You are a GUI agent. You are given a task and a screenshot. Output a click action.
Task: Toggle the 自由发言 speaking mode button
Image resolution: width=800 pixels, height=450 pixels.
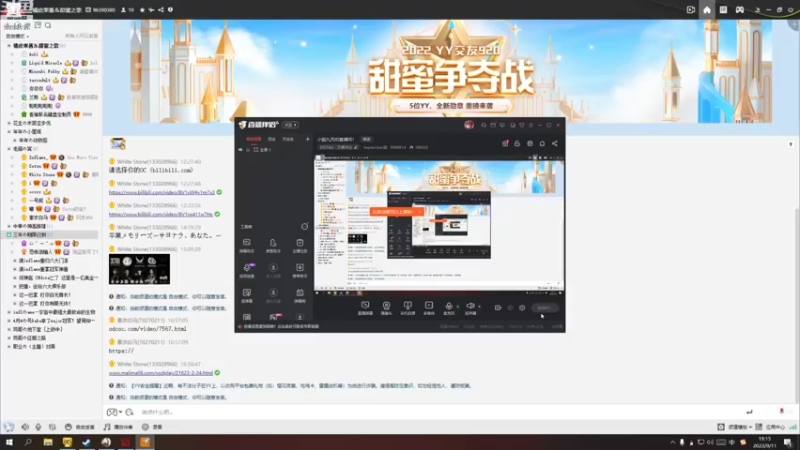[x=80, y=427]
